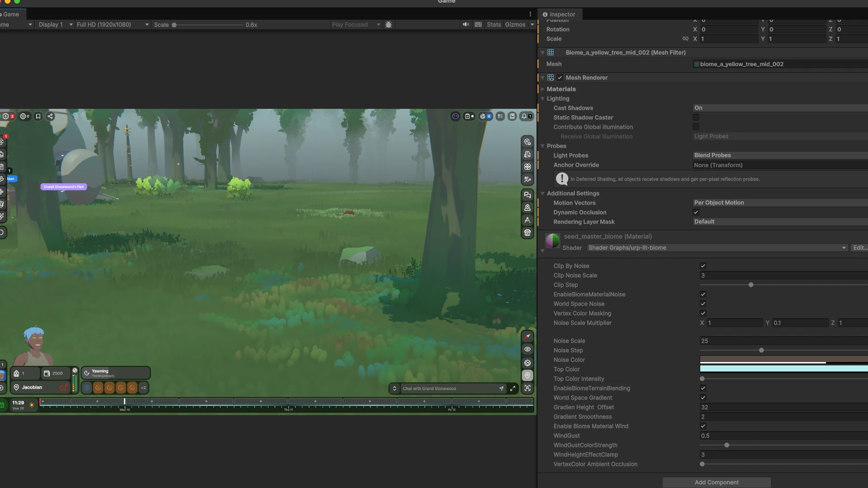Click the economy trend chart icon
This screenshot has height=488, width=868.
[x=527, y=179]
